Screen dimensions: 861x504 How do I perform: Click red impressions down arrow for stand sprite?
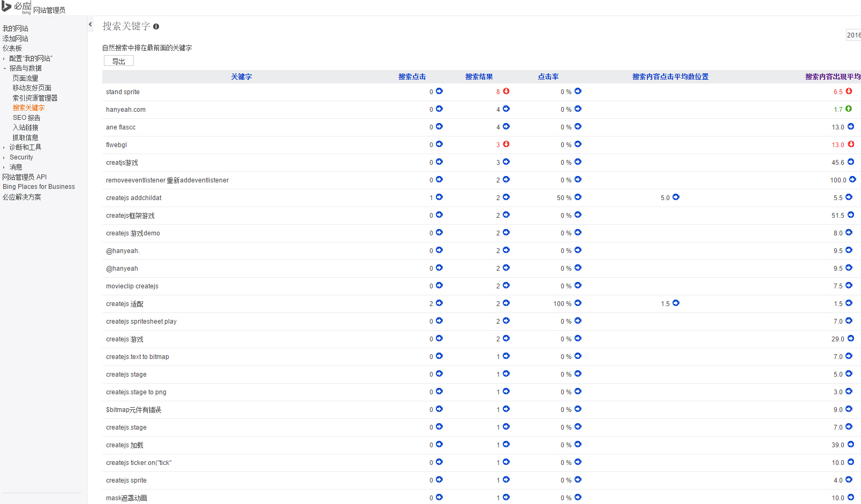[506, 91]
